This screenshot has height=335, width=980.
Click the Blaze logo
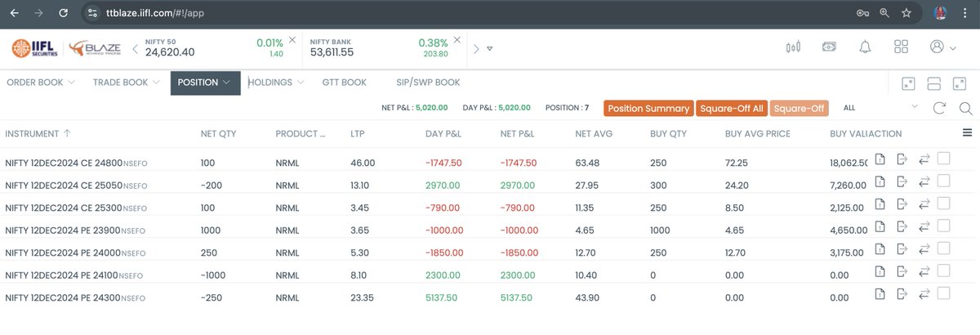pos(94,49)
